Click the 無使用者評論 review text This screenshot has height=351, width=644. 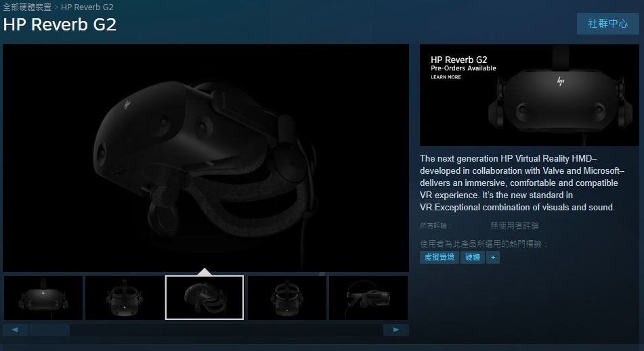tap(515, 225)
